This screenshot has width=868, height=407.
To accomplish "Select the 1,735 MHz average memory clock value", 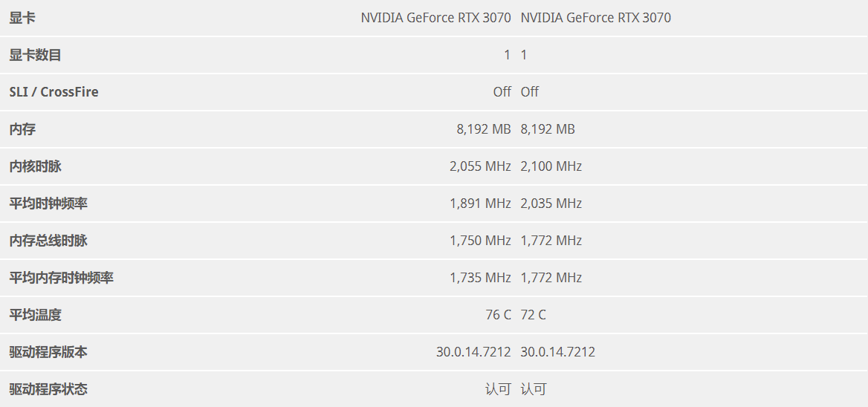I will (x=480, y=278).
